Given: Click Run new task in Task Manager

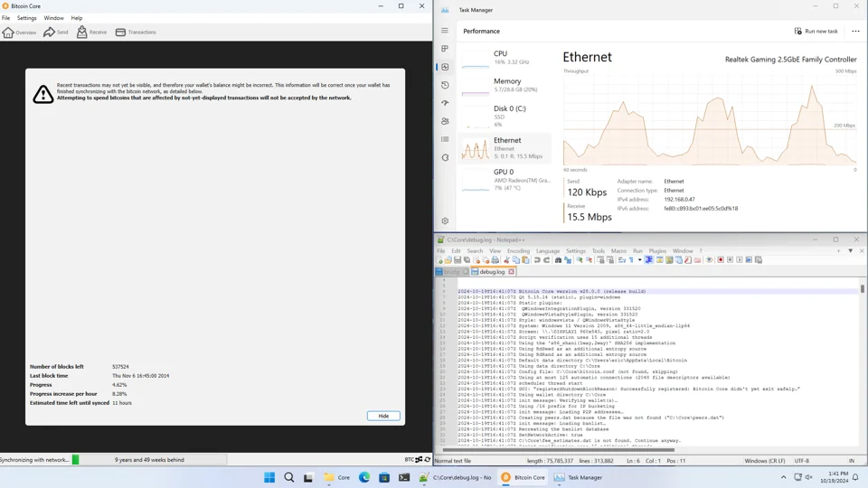Looking at the screenshot, I should 816,32.
